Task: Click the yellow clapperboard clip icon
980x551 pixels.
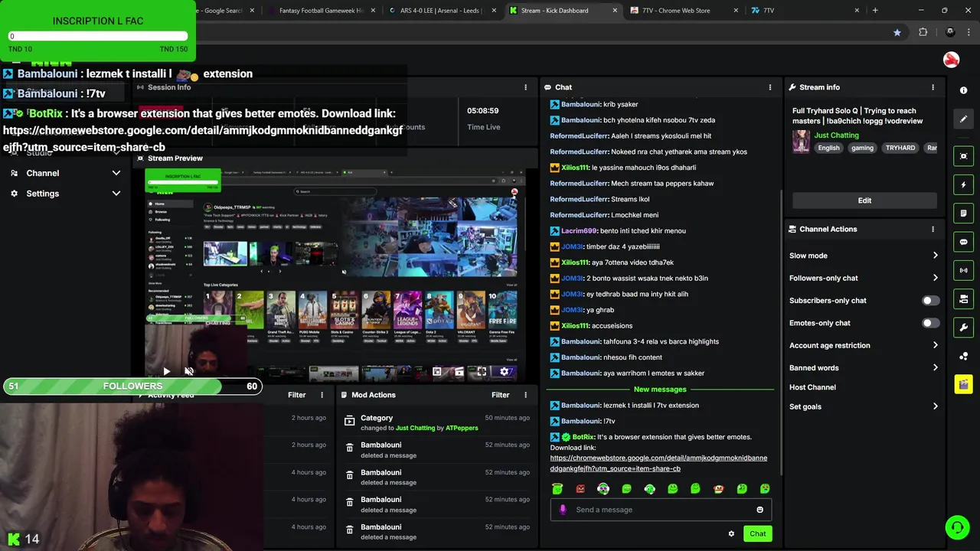Action: (963, 384)
